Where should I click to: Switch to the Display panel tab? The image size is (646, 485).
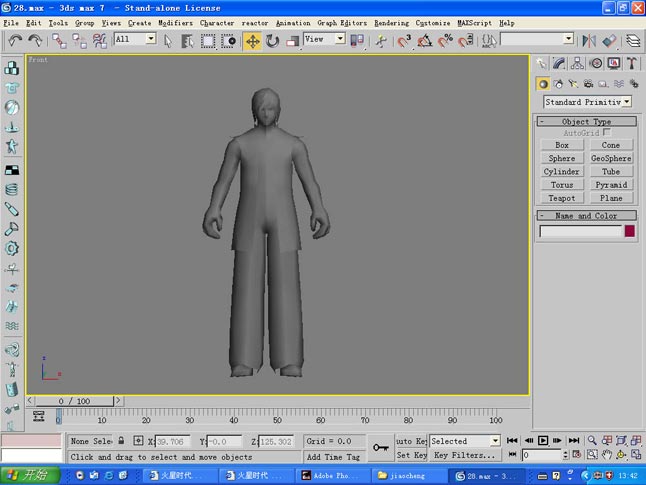(614, 63)
